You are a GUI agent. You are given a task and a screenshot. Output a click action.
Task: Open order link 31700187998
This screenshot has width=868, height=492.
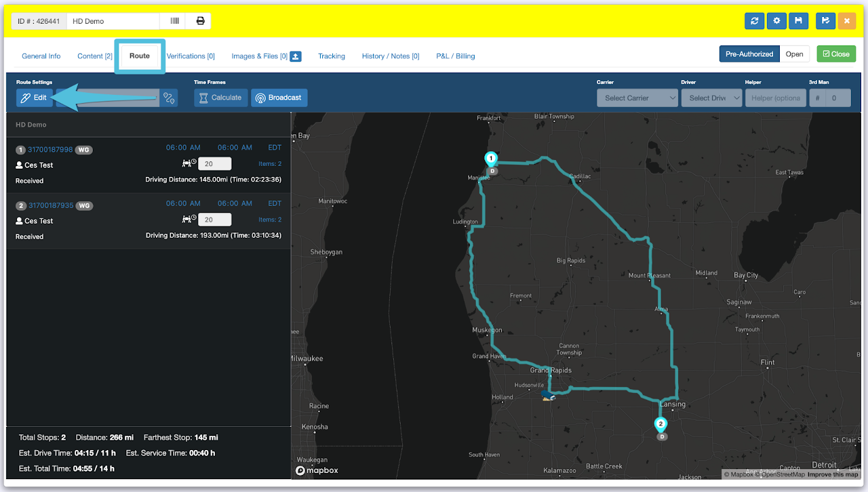click(50, 150)
